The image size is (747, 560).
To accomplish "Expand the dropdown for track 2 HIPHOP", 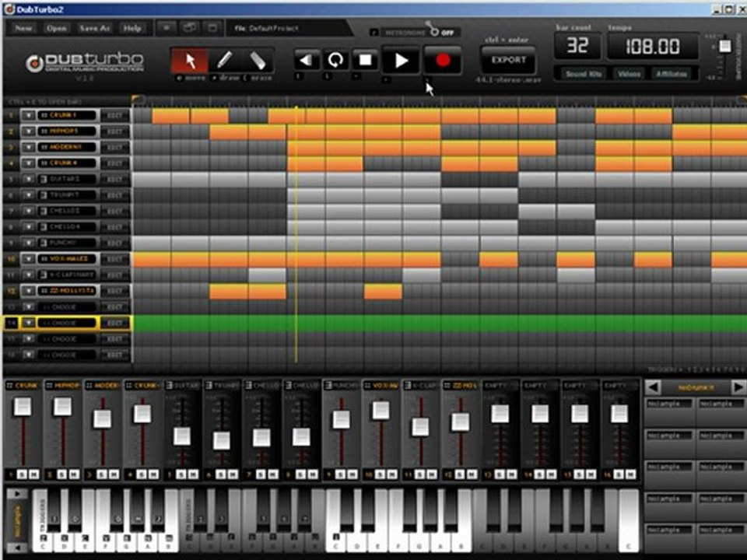I will coord(29,131).
